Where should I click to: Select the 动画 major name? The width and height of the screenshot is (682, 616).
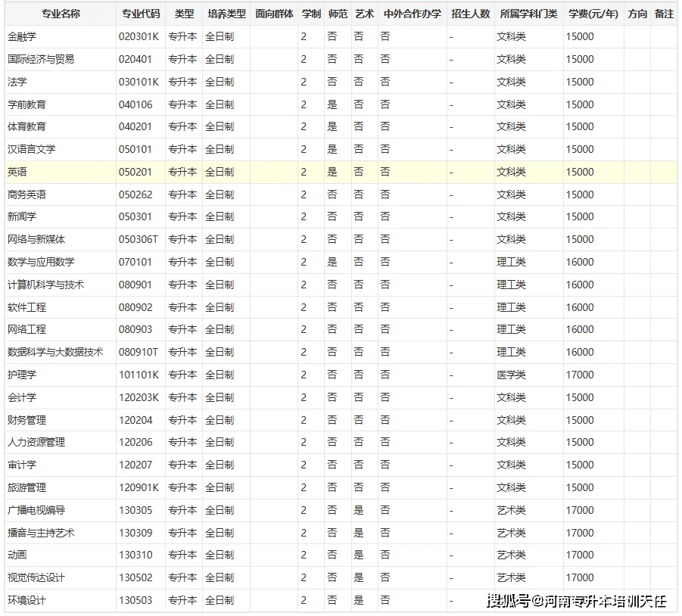17,555
